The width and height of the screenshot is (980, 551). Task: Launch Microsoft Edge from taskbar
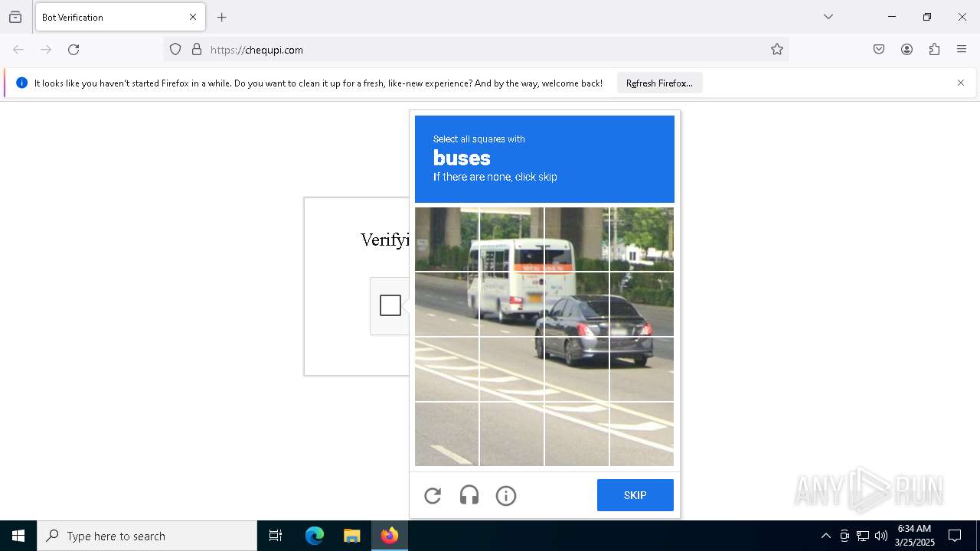tap(315, 536)
